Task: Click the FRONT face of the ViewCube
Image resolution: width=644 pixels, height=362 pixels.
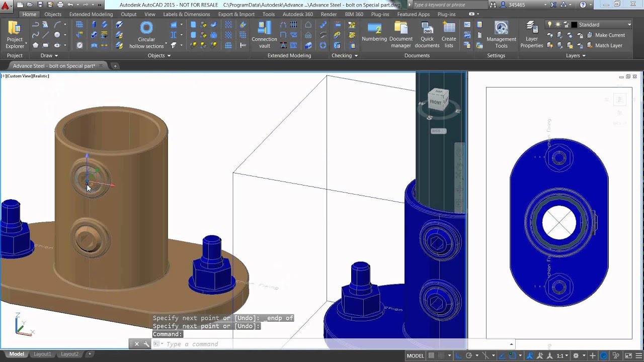Action: tap(436, 102)
